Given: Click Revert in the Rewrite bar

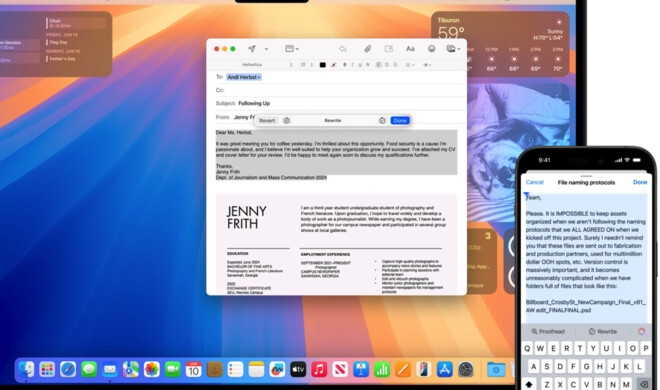Looking at the screenshot, I should (267, 120).
